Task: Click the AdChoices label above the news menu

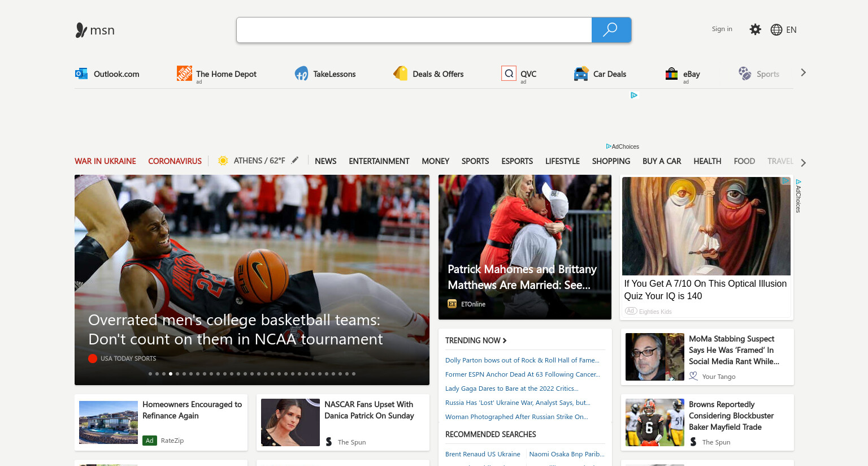Action: coord(622,146)
